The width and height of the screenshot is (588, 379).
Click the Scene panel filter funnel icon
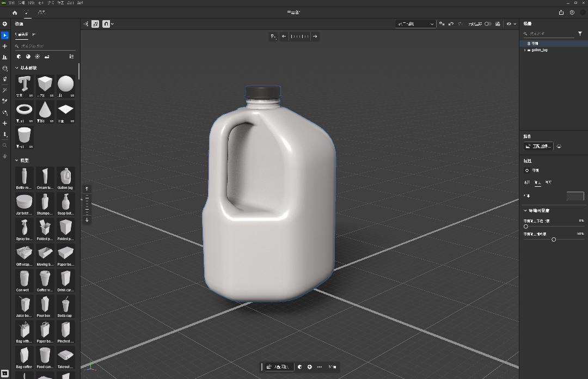tap(580, 34)
